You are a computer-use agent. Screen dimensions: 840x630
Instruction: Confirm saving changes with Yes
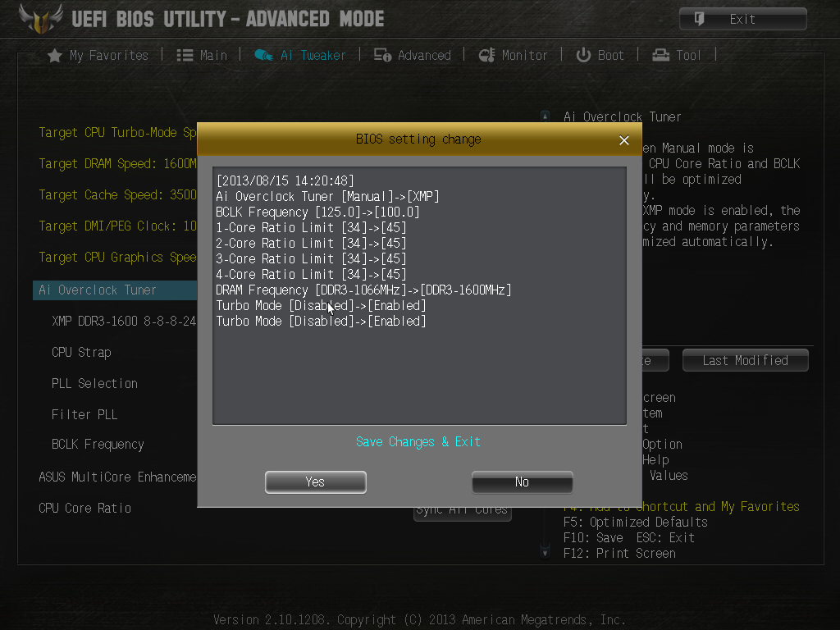316,482
